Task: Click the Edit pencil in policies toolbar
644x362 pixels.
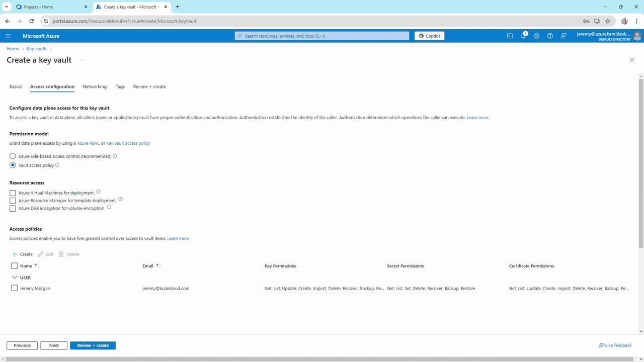Action: (x=45, y=254)
